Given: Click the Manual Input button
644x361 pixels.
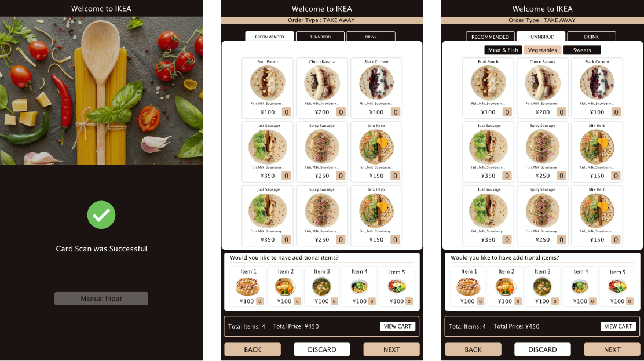Looking at the screenshot, I should click(x=101, y=298).
